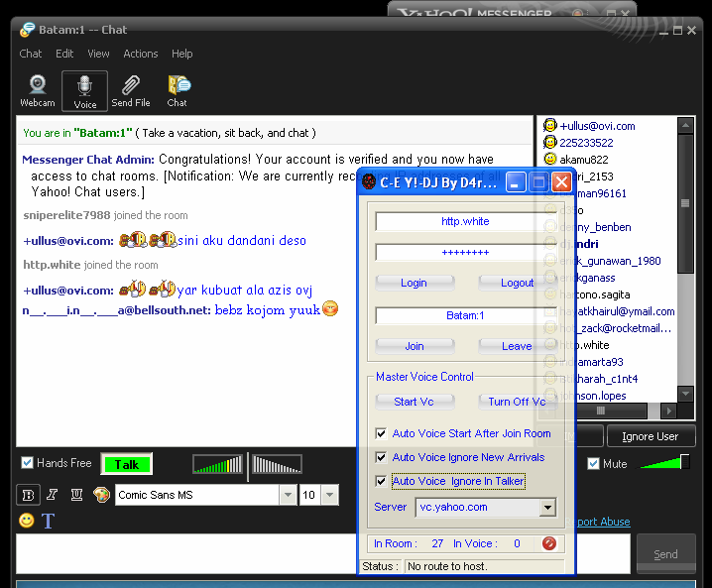
Task: Click the Batam:1 chat window title icon
Action: pos(27,30)
